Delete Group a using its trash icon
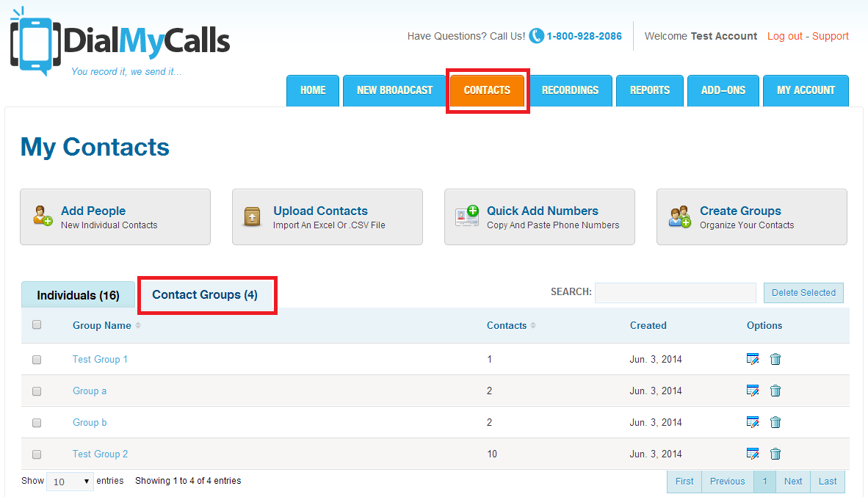 point(775,391)
